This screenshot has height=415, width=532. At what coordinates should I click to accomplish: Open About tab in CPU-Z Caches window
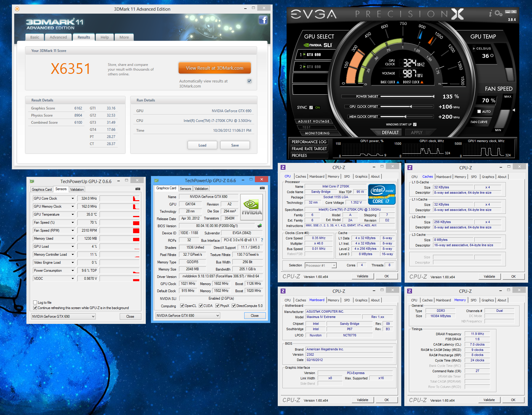tap(502, 177)
